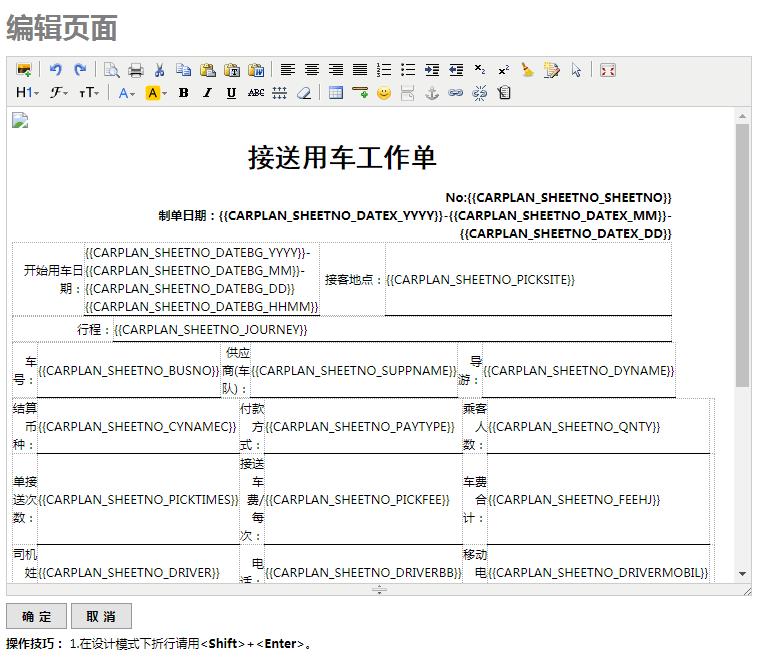758x659 pixels.
Task: Open the H1 heading format dropdown
Action: click(27, 92)
